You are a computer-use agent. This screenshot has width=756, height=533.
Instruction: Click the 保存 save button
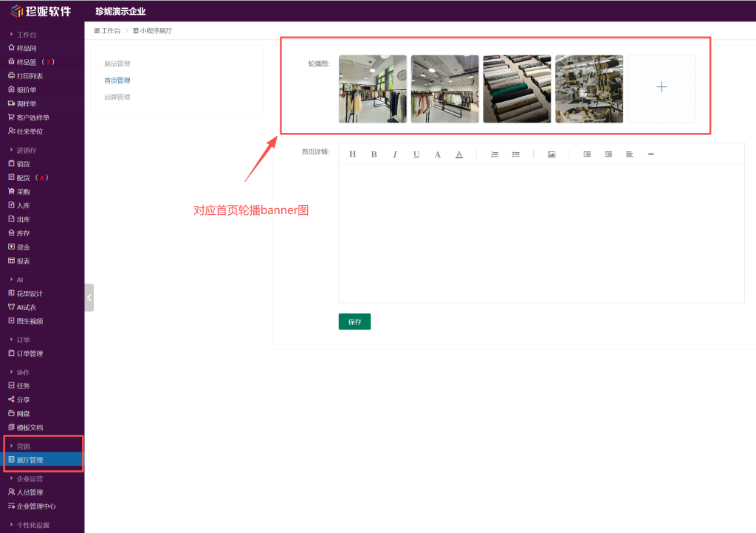pyautogui.click(x=354, y=322)
